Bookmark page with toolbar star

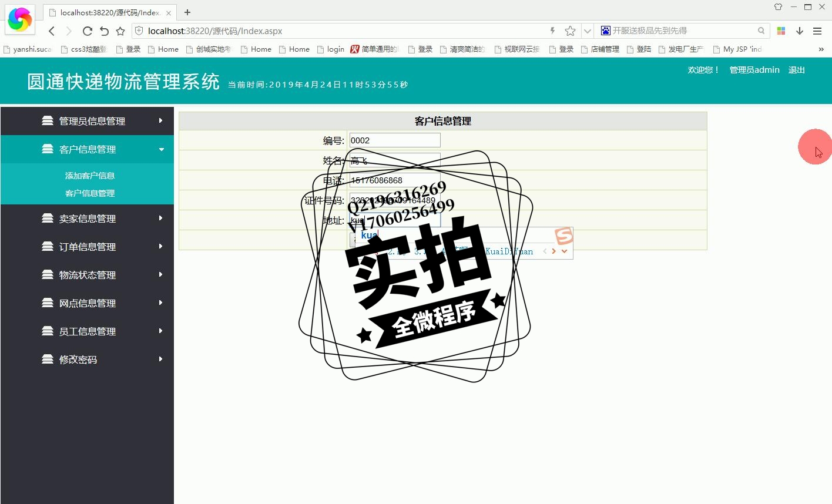coord(120,31)
